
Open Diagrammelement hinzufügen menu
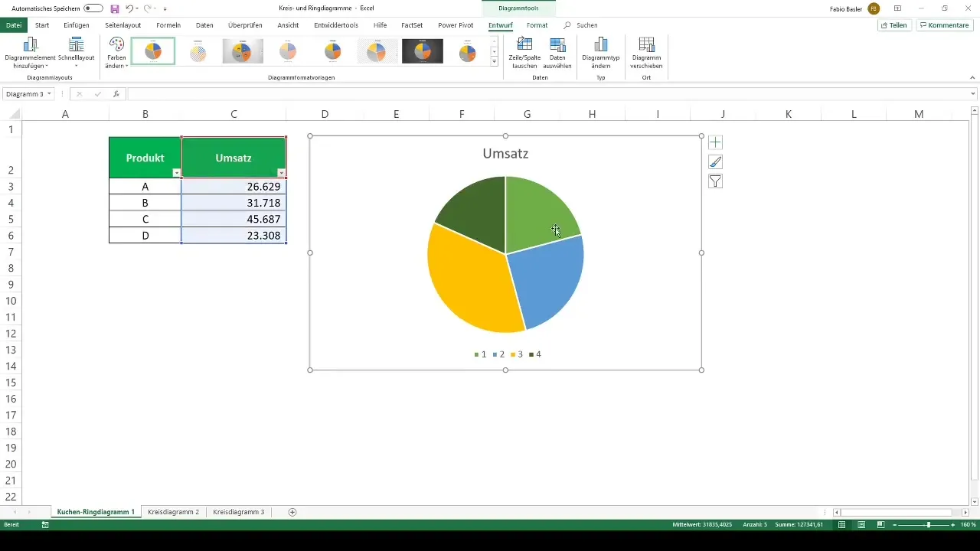[31, 53]
